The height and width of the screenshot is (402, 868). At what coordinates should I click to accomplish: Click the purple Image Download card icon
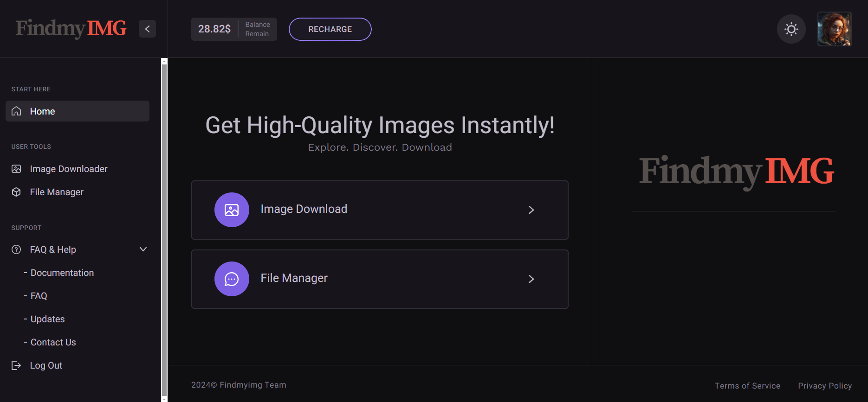[232, 210]
